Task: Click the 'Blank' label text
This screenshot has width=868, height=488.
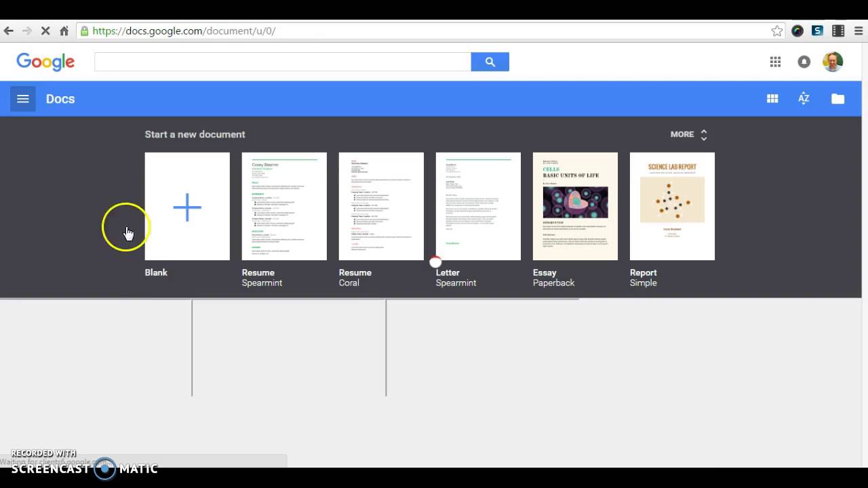Action: click(156, 272)
